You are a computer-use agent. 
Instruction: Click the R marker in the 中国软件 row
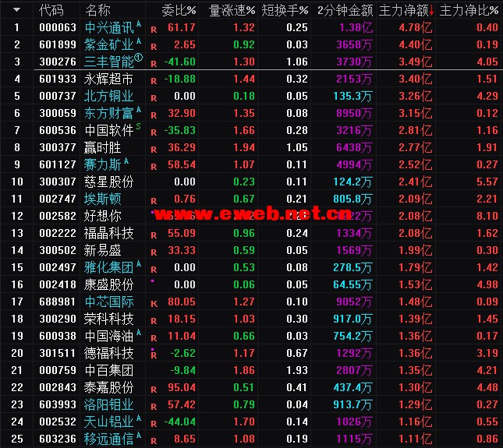tap(154, 132)
